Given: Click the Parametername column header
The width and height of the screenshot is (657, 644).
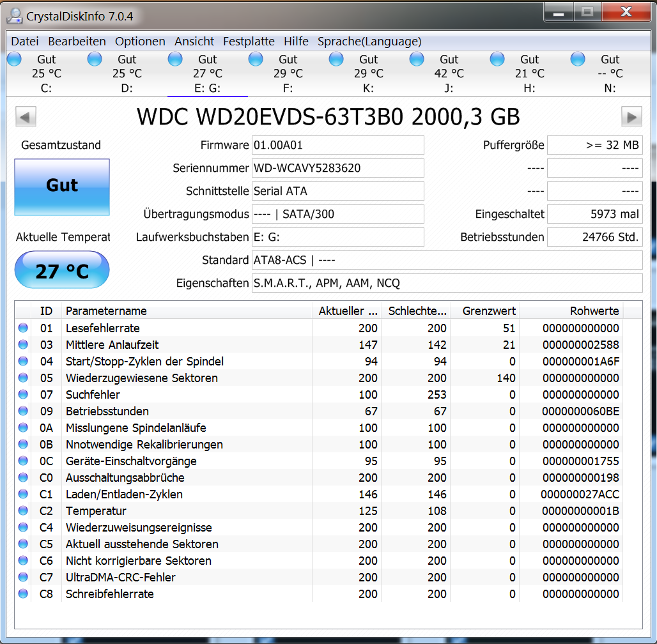Looking at the screenshot, I should [187, 311].
